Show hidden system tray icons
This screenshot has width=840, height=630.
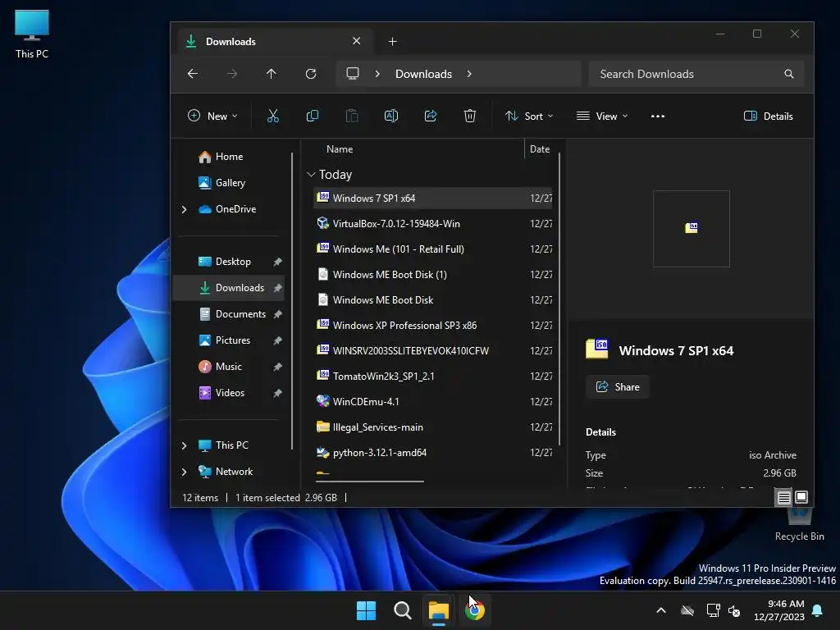tap(661, 610)
